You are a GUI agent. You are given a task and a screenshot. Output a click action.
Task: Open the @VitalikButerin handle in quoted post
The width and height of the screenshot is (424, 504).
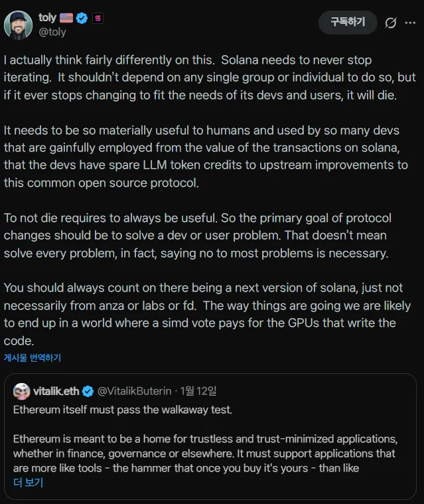[135, 391]
